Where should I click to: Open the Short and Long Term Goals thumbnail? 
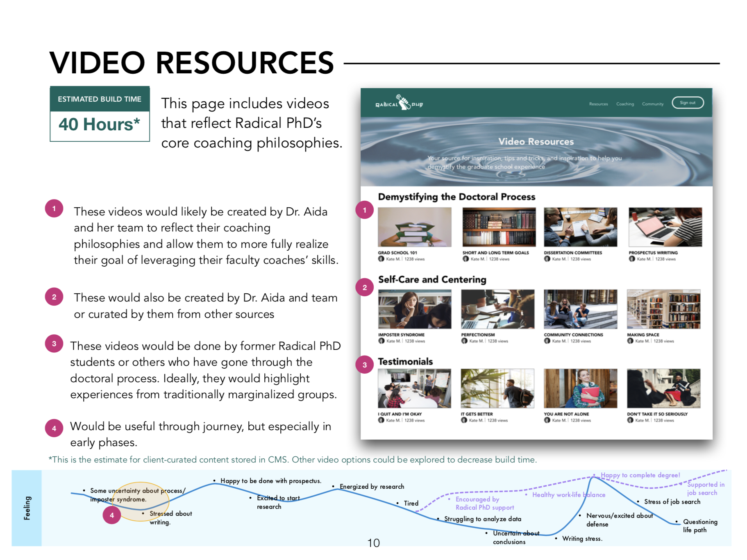point(499,227)
